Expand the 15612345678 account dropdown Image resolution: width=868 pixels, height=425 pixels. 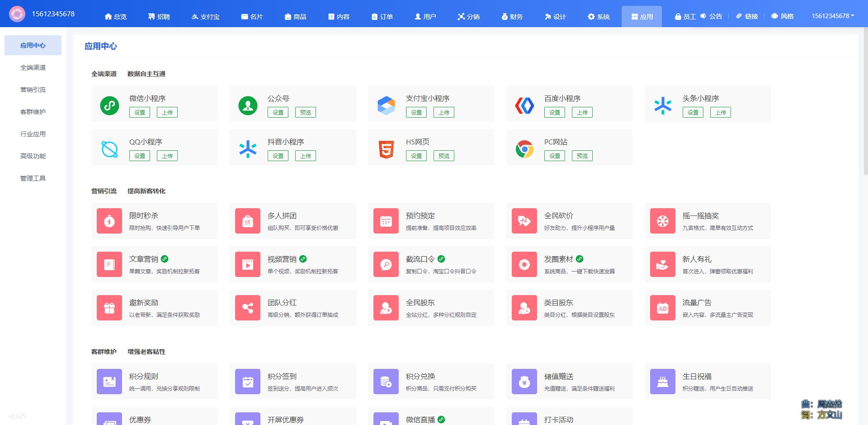pyautogui.click(x=833, y=16)
